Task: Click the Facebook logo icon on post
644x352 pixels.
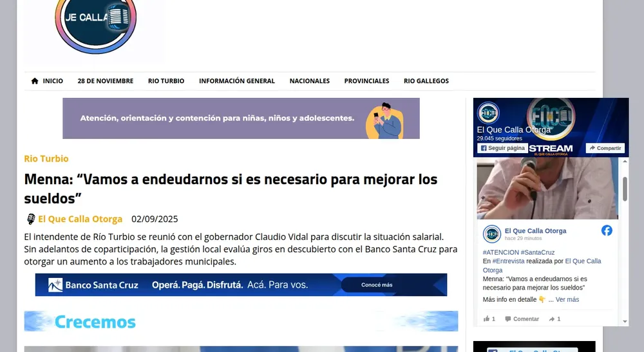Action: coord(607,230)
